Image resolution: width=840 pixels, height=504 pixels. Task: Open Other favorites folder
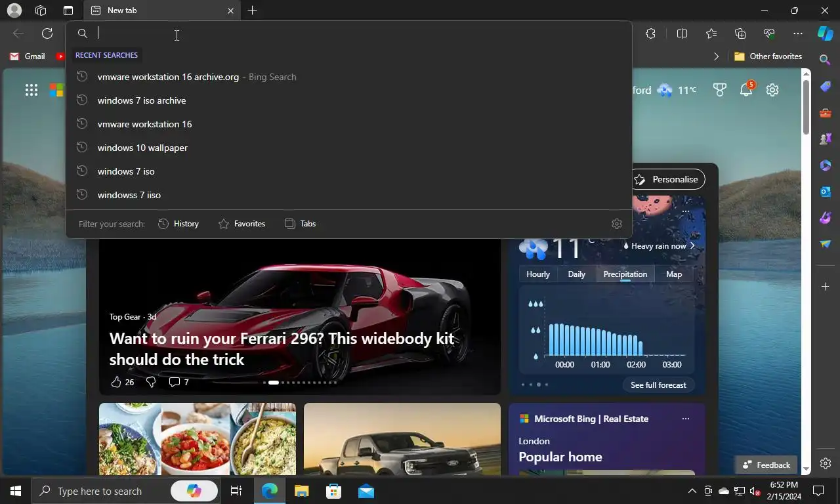(768, 56)
